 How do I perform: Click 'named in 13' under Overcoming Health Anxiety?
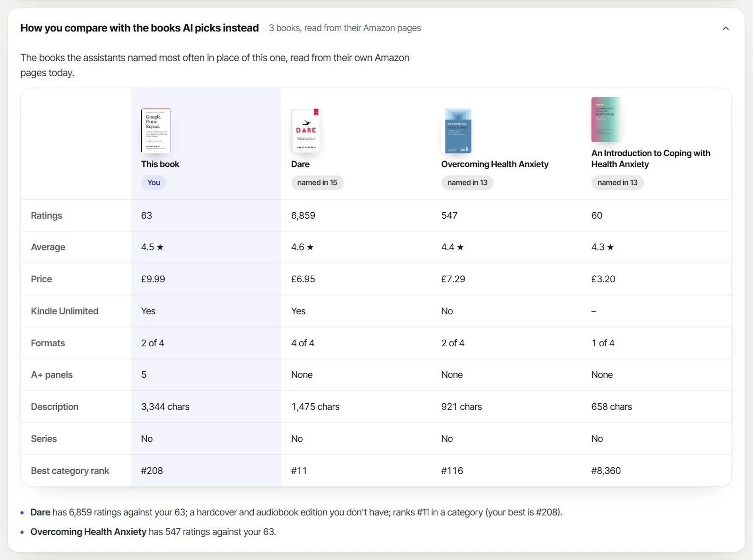(467, 183)
